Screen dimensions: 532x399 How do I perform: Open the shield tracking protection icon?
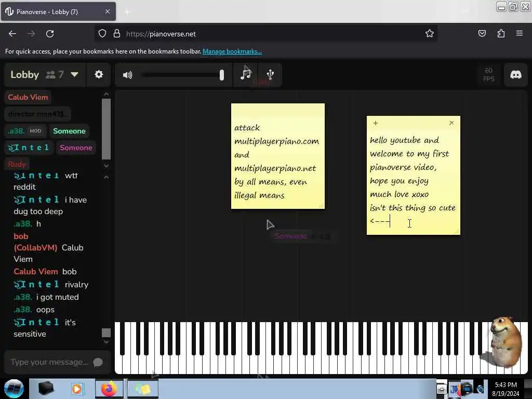[102, 34]
